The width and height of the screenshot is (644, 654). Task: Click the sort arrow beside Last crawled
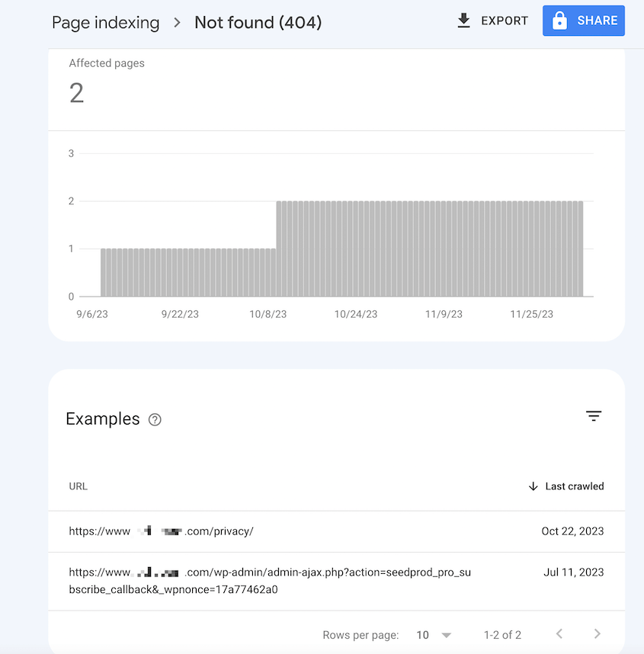pyautogui.click(x=533, y=486)
